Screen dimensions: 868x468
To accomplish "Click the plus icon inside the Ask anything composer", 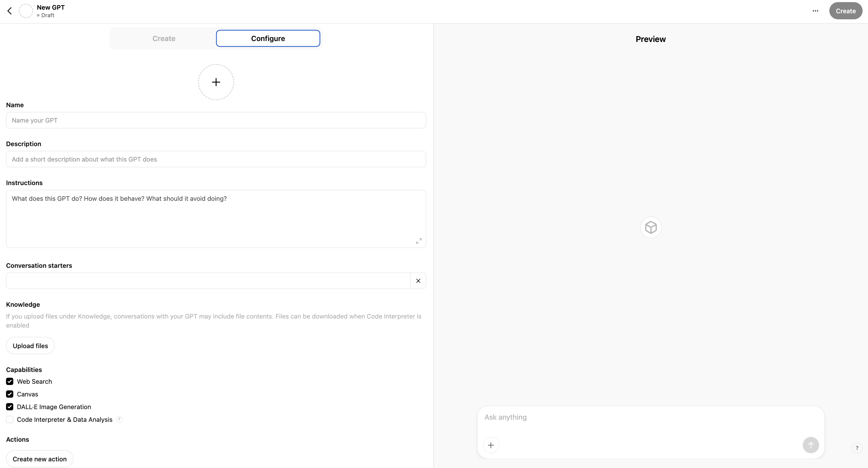I will click(x=491, y=445).
